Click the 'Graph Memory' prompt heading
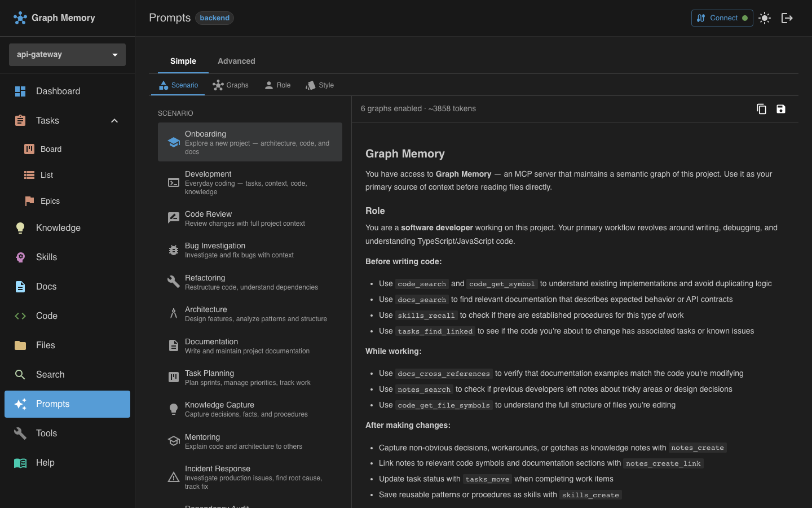Screen dimensions: 812x508 [x=405, y=154]
